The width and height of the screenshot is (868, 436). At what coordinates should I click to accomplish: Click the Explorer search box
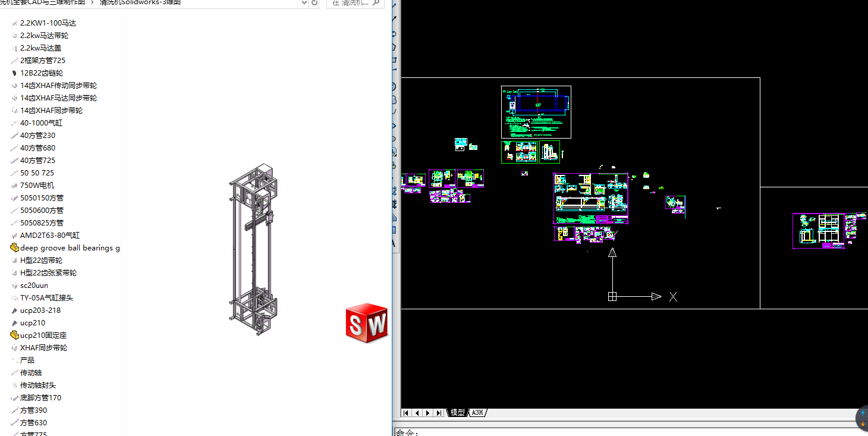(x=355, y=3)
